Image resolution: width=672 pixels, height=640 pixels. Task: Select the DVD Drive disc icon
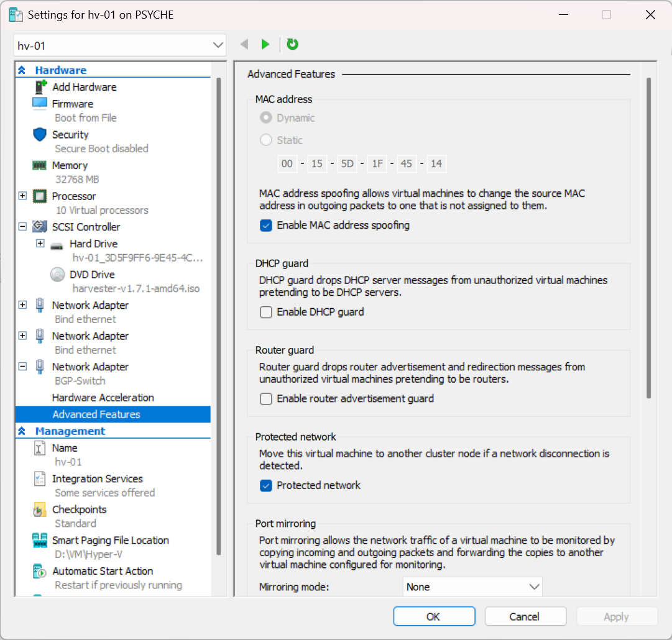pyautogui.click(x=57, y=275)
